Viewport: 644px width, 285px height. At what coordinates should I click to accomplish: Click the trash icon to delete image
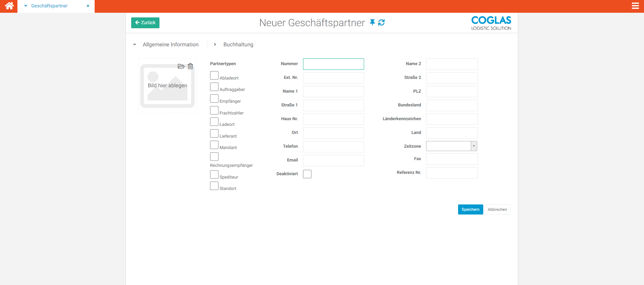190,66
